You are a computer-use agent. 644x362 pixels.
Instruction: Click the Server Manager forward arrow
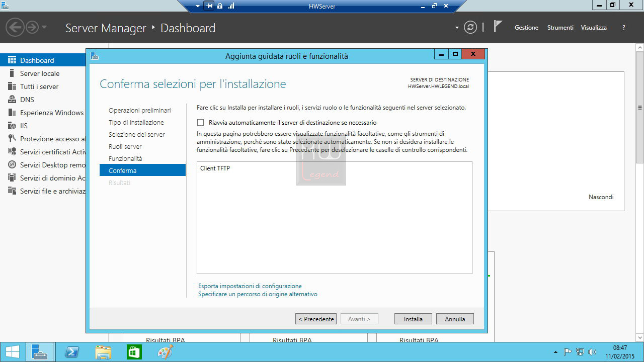(x=32, y=27)
